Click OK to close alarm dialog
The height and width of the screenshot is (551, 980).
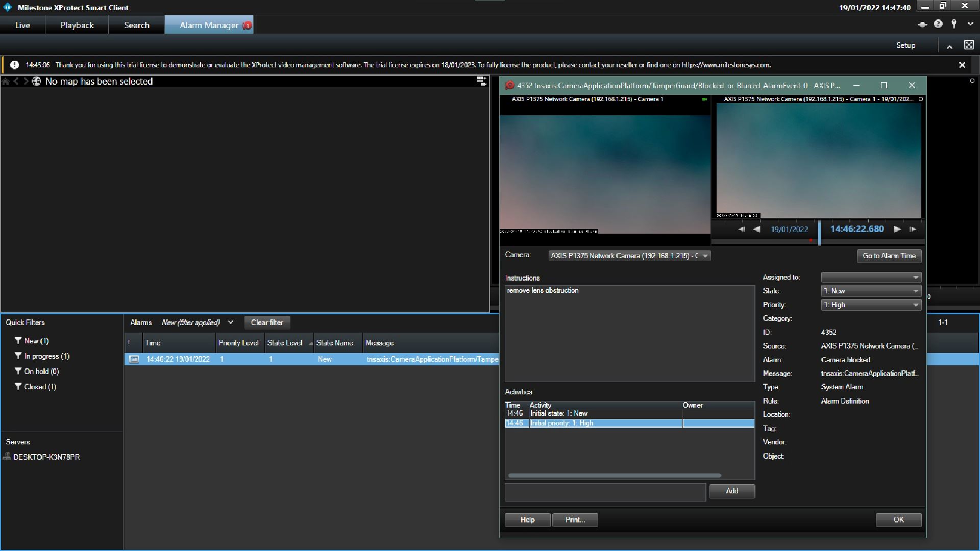pyautogui.click(x=898, y=520)
